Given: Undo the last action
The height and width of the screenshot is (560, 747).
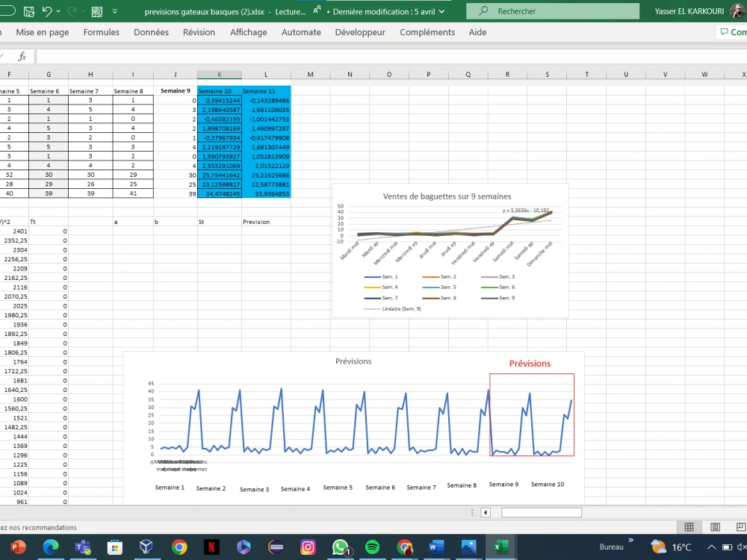Looking at the screenshot, I should [47, 10].
